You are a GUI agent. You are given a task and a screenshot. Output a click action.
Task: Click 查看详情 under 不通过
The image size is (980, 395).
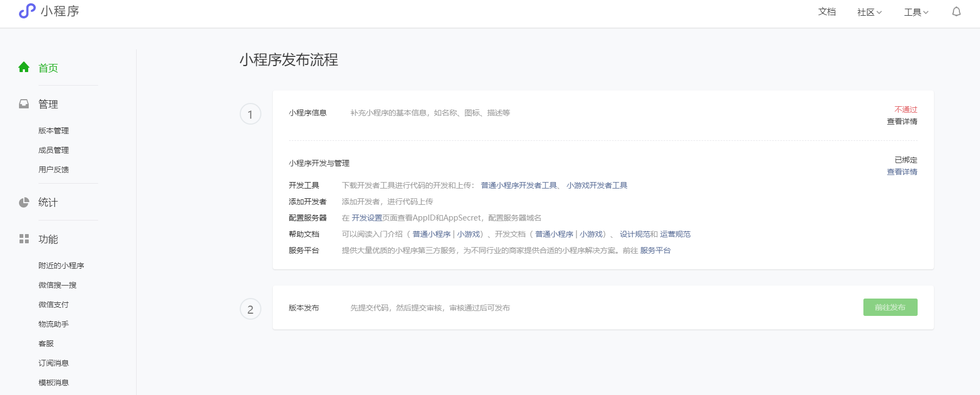click(902, 121)
